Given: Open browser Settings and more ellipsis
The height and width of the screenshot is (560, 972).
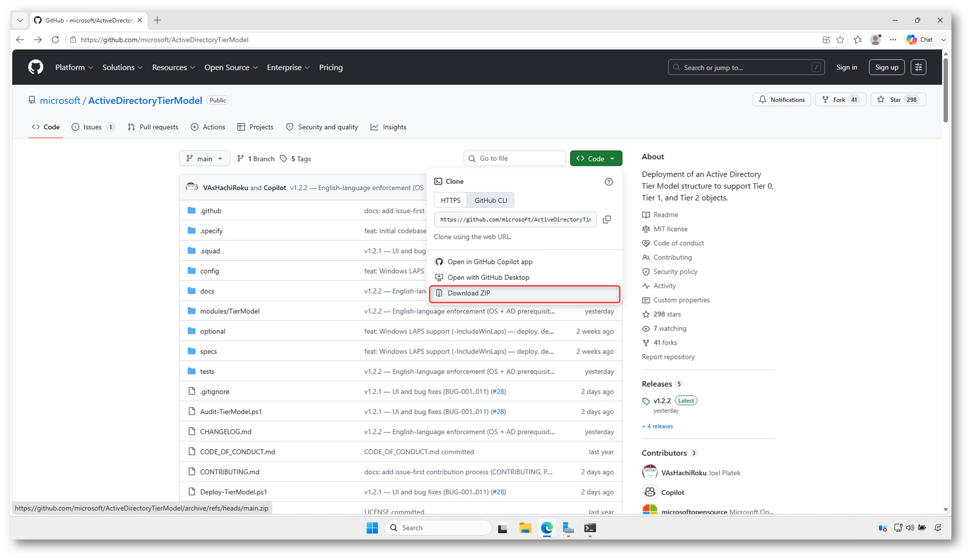Looking at the screenshot, I should click(x=893, y=40).
